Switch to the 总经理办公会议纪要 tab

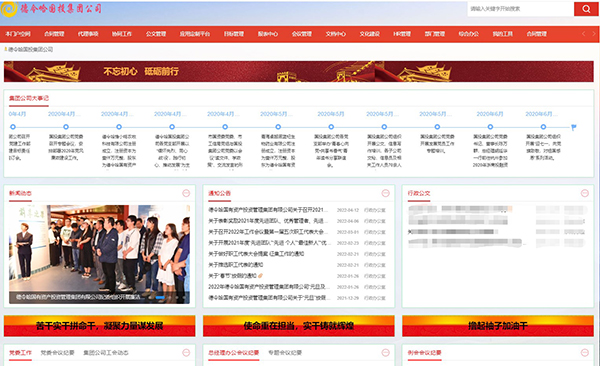point(234,353)
